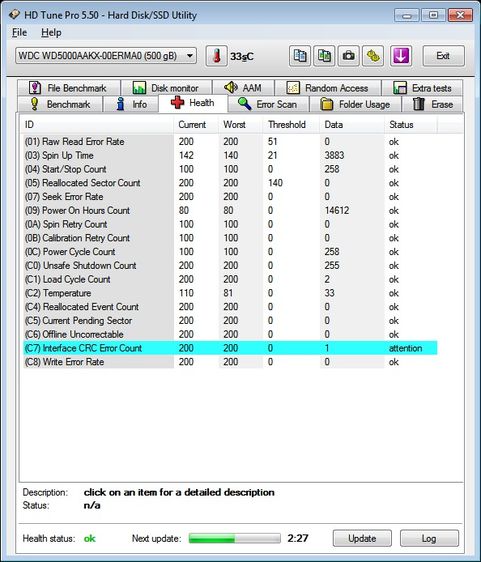Open the Error Scan tab
Screen dimensions: 481x562
[x=268, y=104]
